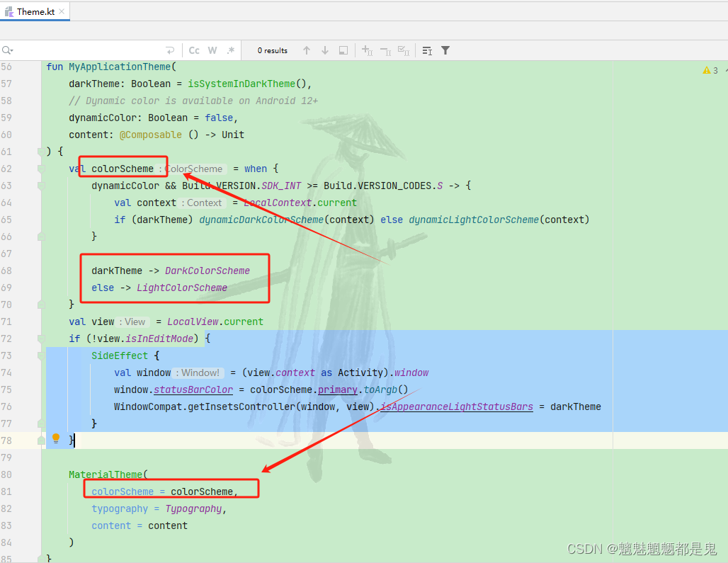Click ': Window!' type hint on line 74
This screenshot has height=563, width=728.
click(199, 373)
